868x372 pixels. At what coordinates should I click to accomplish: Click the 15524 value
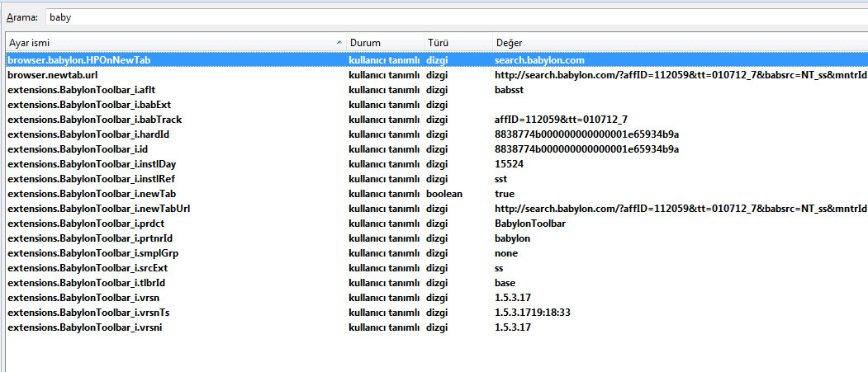510,164
